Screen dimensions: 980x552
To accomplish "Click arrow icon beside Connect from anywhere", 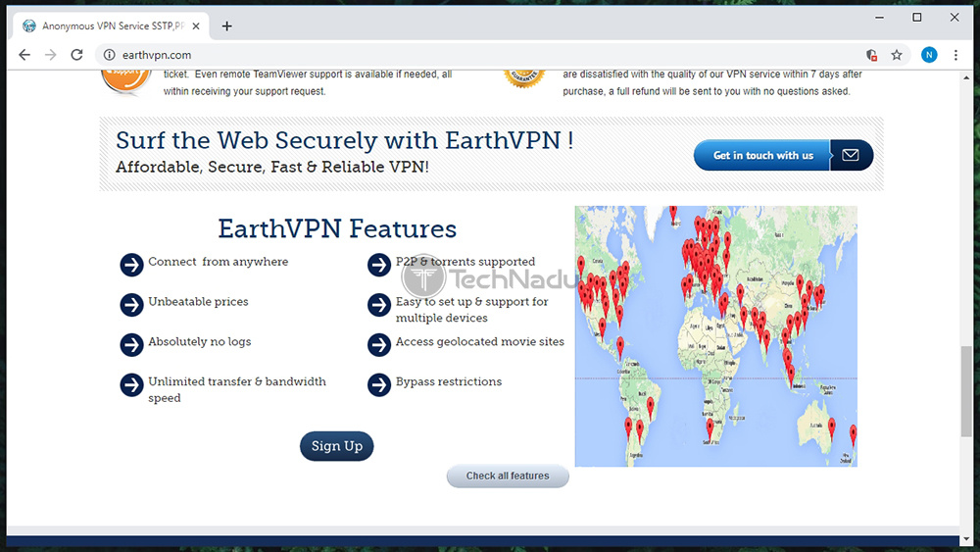I will pos(132,265).
